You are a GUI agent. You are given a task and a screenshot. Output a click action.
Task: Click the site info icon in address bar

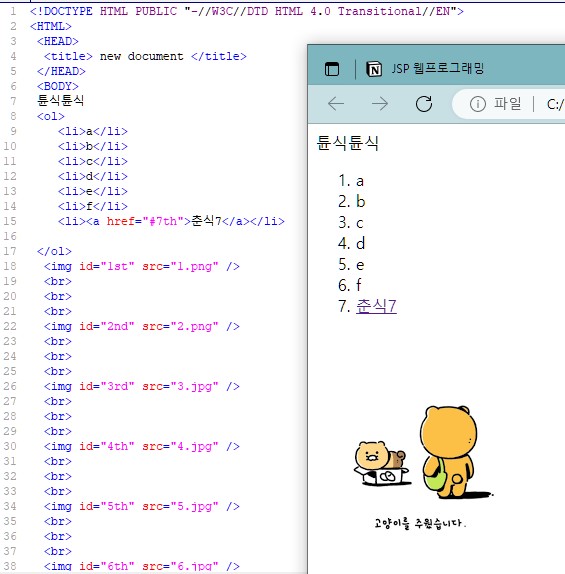pos(477,104)
